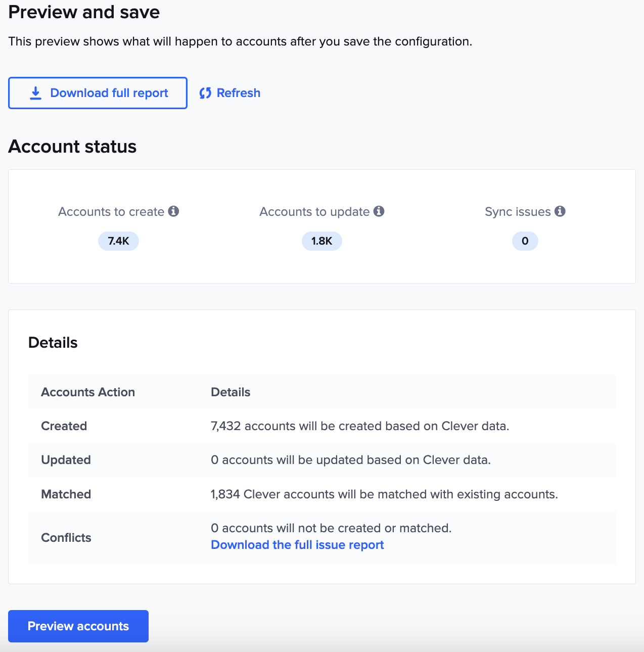Click the Download full report button
Image resolution: width=644 pixels, height=652 pixels.
pyautogui.click(x=98, y=93)
